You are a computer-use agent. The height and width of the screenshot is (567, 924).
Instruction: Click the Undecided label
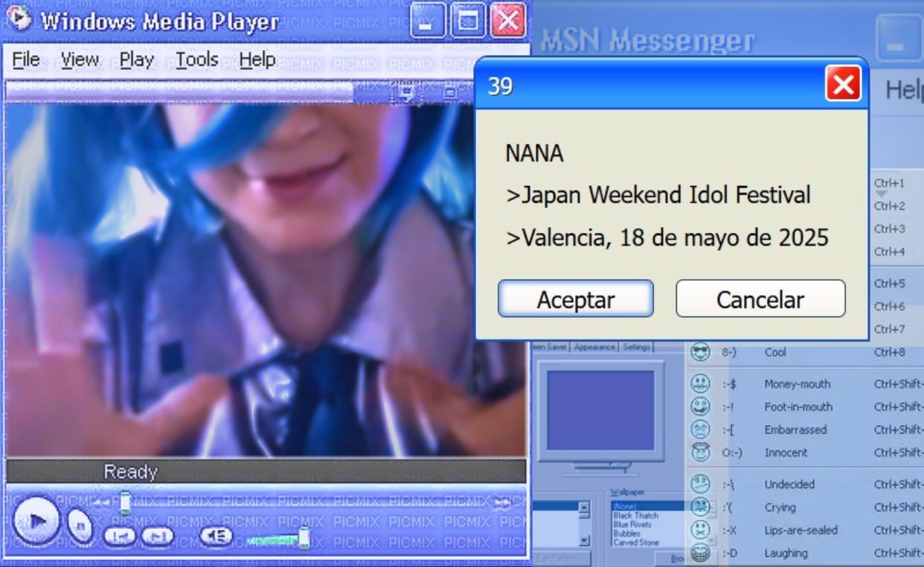pyautogui.click(x=789, y=484)
